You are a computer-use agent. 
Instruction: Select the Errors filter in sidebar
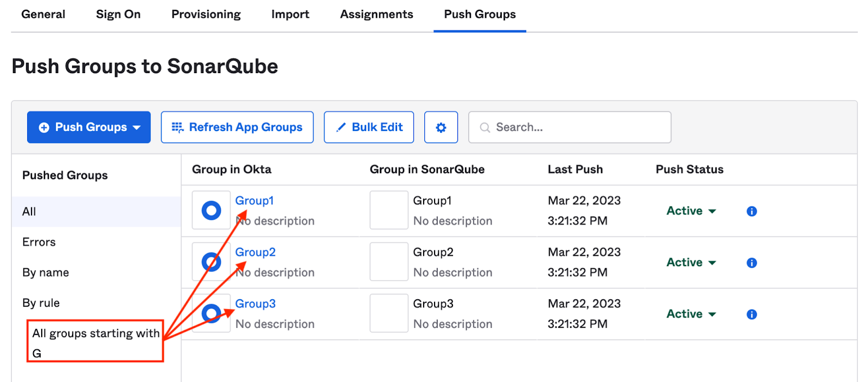pyautogui.click(x=39, y=242)
